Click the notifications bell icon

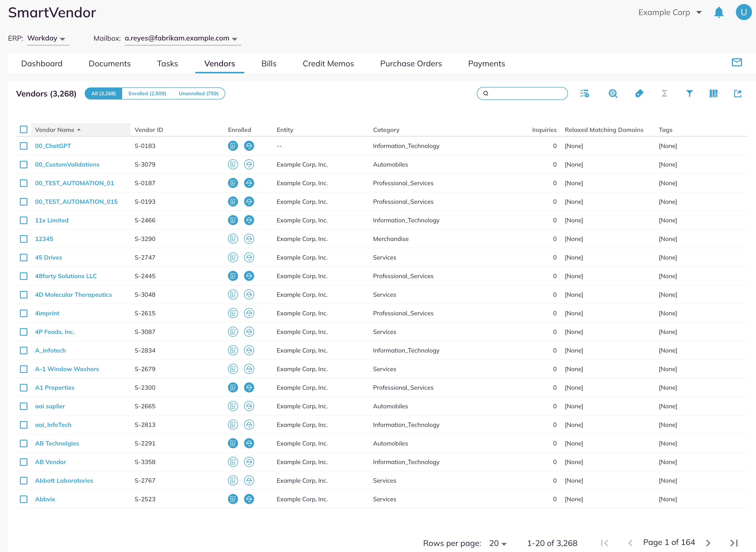tap(719, 12)
